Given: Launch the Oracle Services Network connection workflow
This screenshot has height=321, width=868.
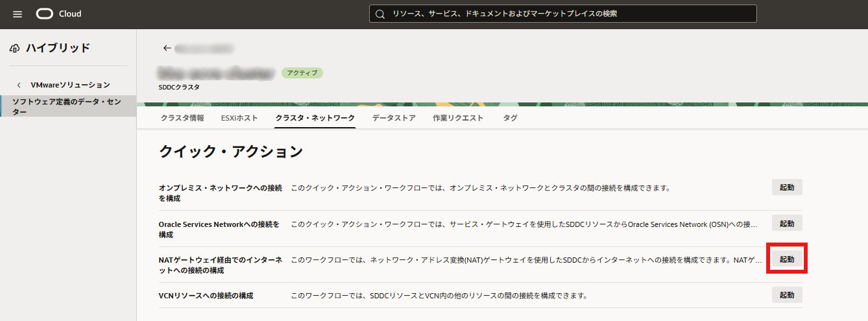Looking at the screenshot, I should click(x=787, y=223).
